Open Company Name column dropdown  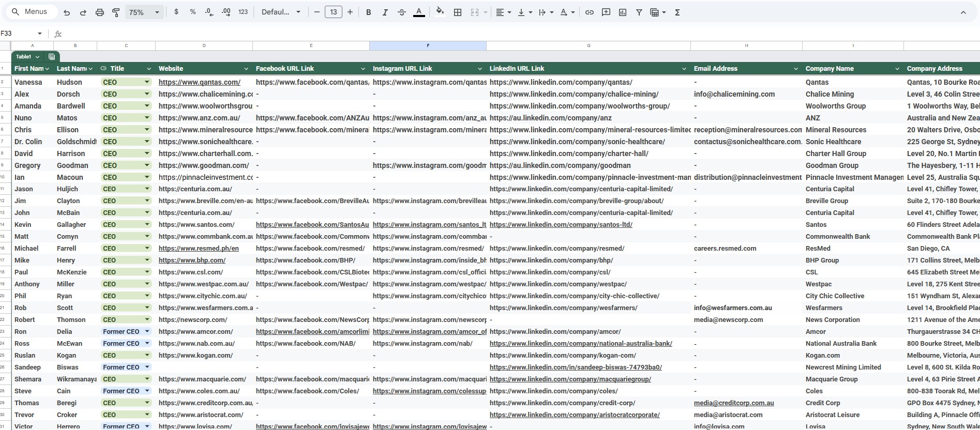pos(897,69)
